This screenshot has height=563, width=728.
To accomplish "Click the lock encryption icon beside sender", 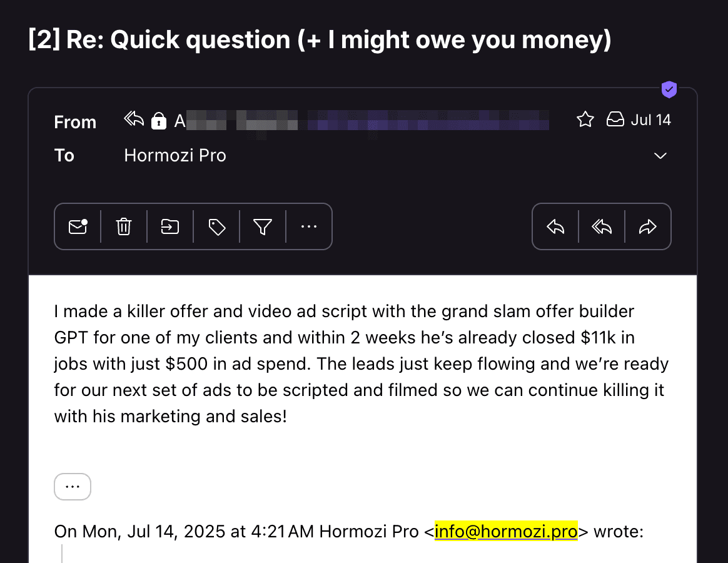I will tap(159, 120).
